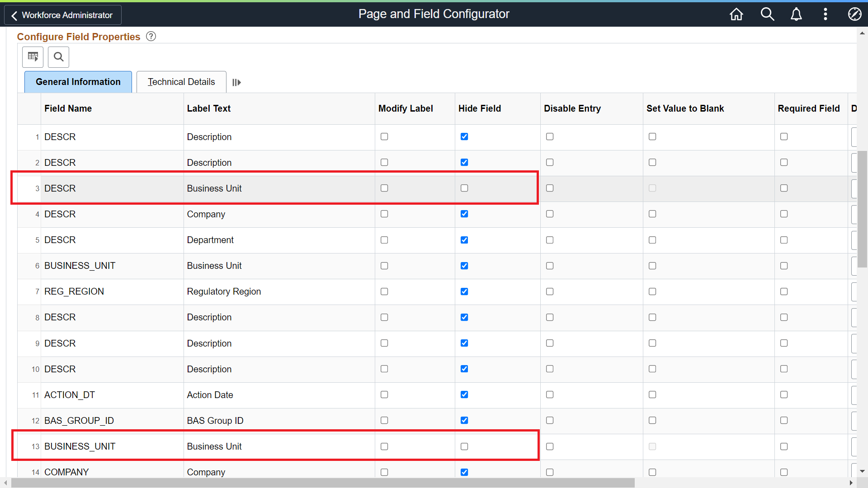Expand all grid columns with Show All arrow
Image resolution: width=868 pixels, height=488 pixels.
236,82
